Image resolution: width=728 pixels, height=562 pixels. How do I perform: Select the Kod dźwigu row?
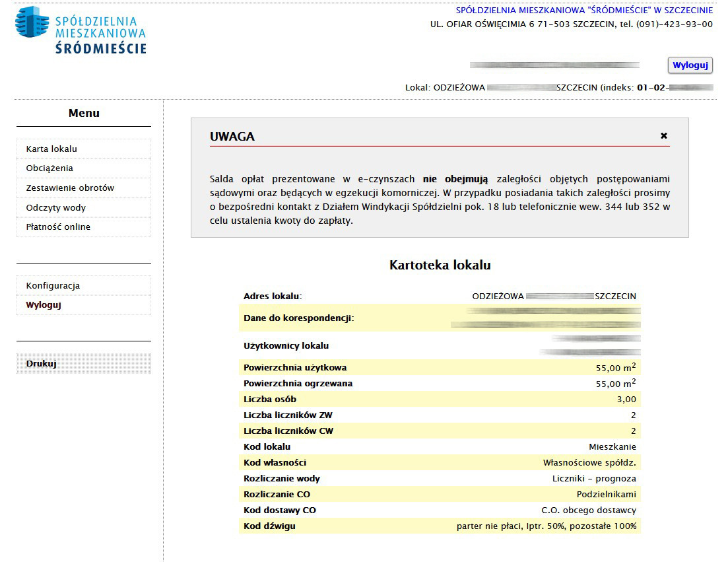(x=440, y=526)
